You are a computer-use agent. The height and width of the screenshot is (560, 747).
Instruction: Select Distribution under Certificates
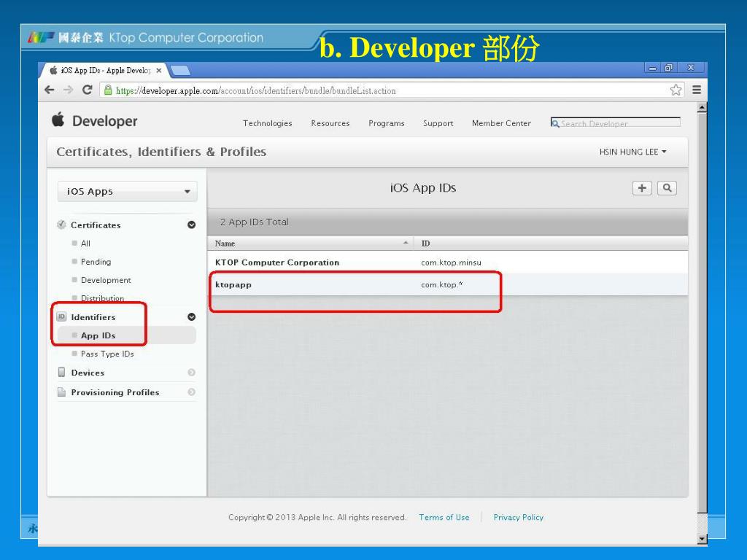pyautogui.click(x=102, y=298)
